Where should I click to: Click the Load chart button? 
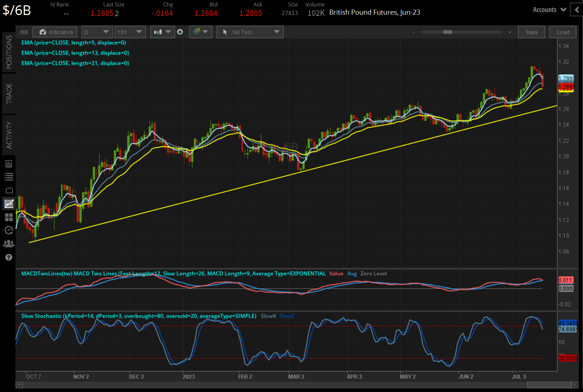563,32
